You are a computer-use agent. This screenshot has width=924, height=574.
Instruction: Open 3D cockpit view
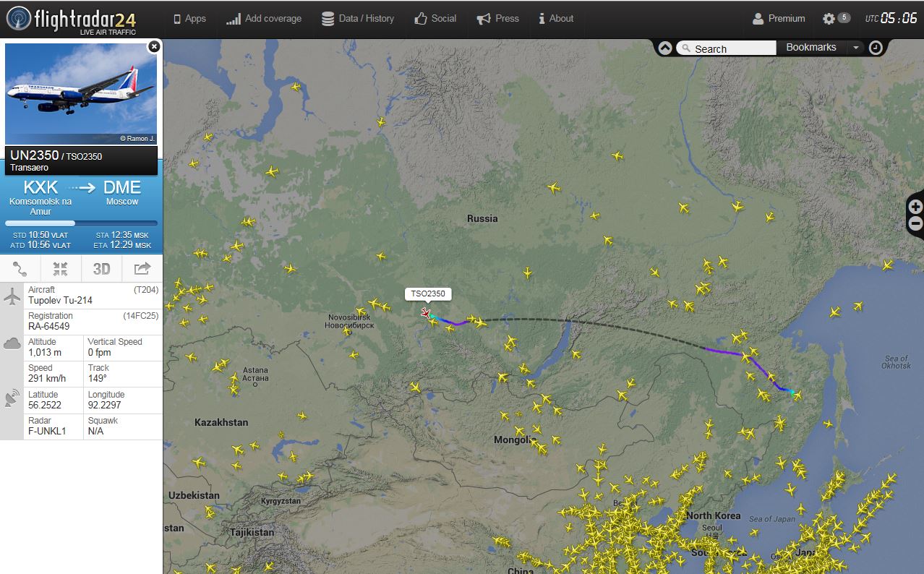tap(101, 269)
